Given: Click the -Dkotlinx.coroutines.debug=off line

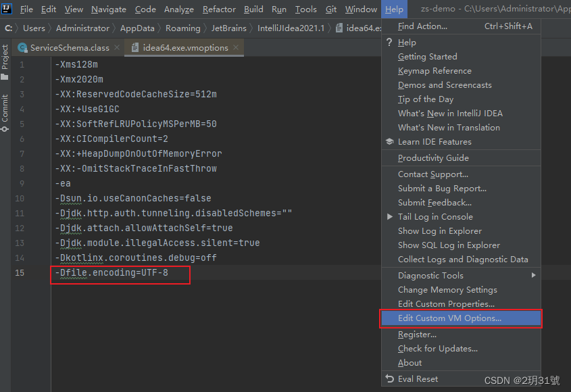Looking at the screenshot, I should (136, 258).
